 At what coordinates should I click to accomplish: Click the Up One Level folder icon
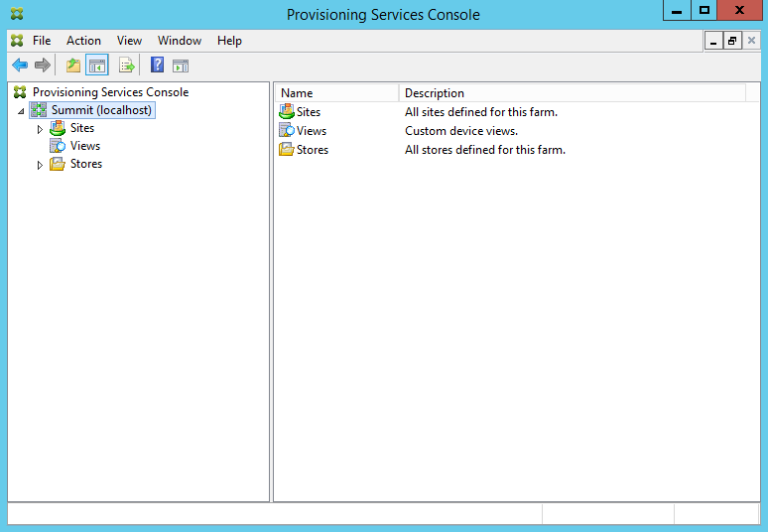point(72,66)
